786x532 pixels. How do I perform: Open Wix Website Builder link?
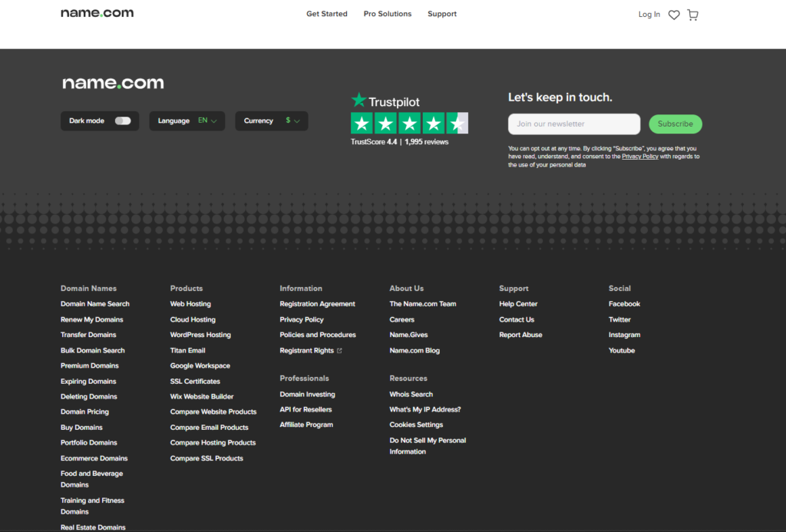(202, 397)
